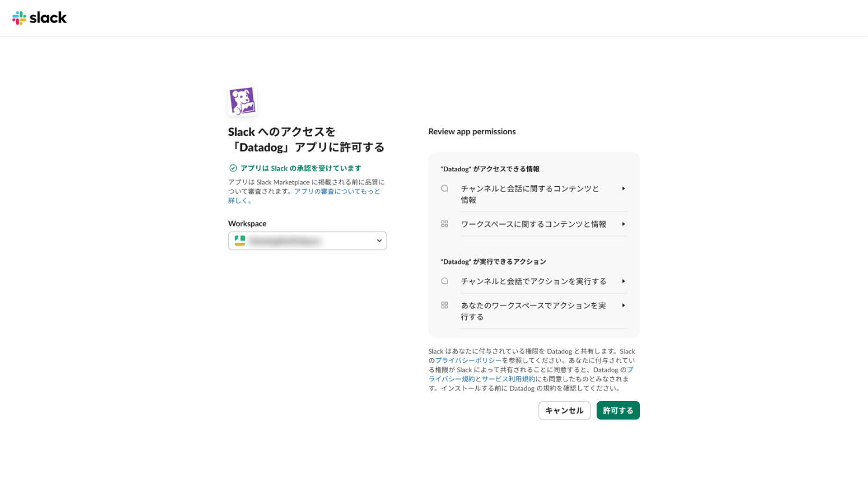Screen dimensions: 868x478
Task: Click the Workspace dropdown chevron arrow
Action: click(x=379, y=241)
